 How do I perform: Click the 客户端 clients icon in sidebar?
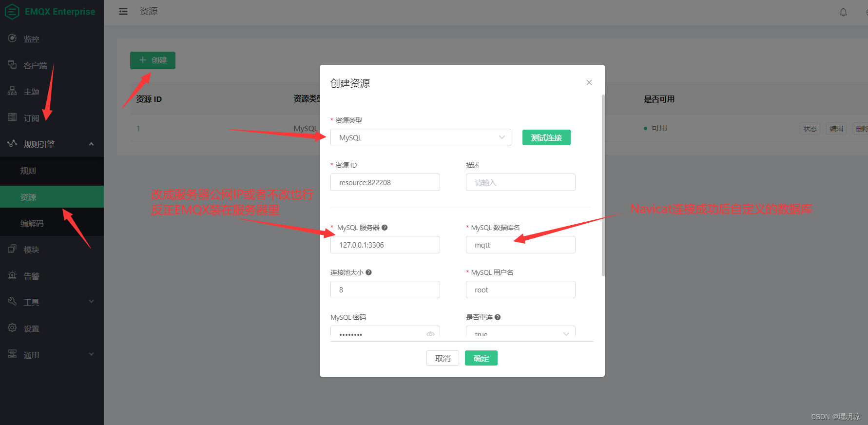12,64
